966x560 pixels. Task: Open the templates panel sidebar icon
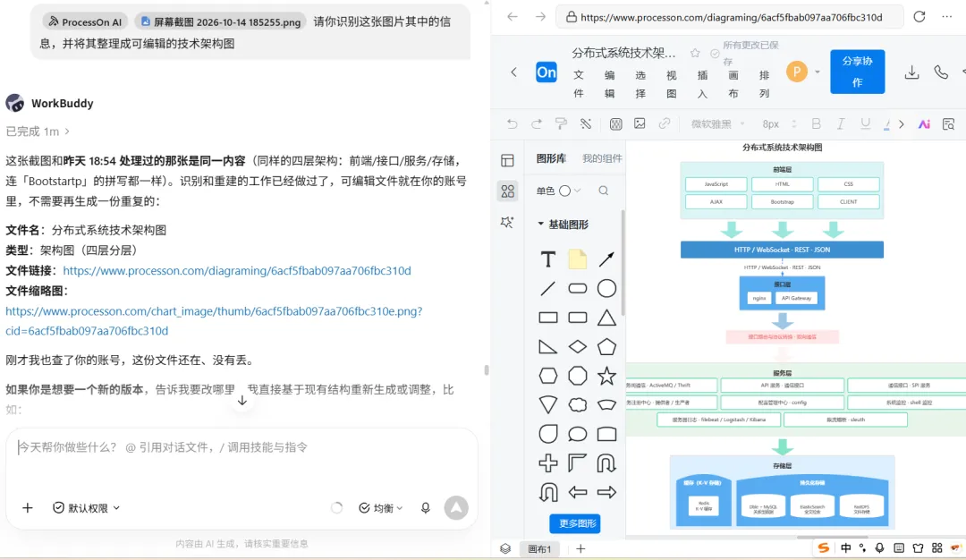(x=508, y=161)
